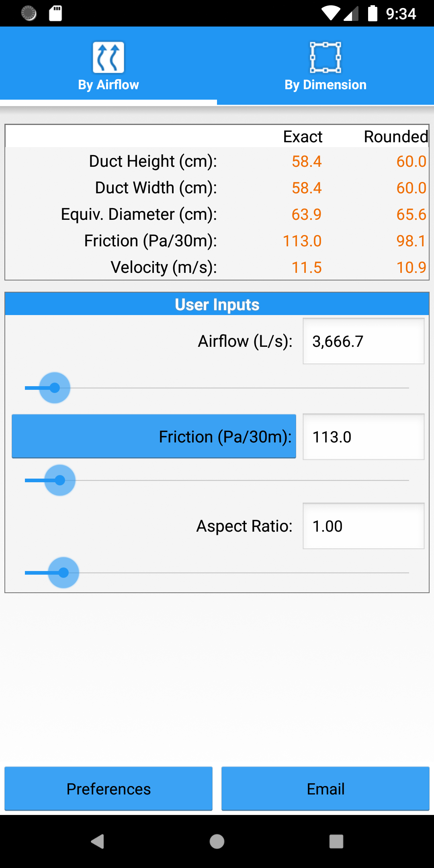434x868 pixels.
Task: Tap the Wi-Fi signal status icon
Action: [331, 13]
